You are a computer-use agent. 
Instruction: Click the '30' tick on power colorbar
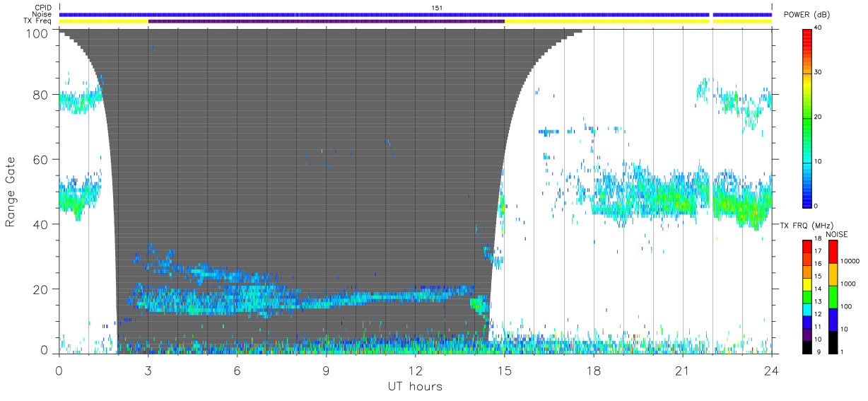[x=819, y=72]
